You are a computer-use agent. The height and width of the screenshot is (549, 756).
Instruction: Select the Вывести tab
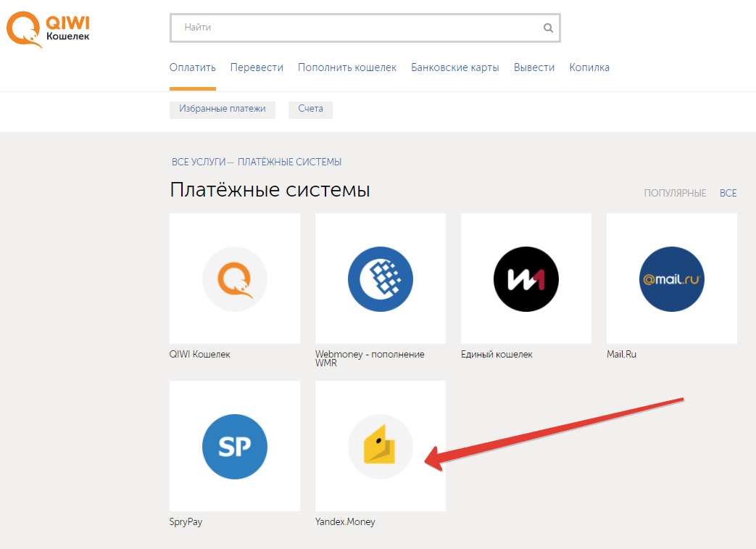coord(533,67)
